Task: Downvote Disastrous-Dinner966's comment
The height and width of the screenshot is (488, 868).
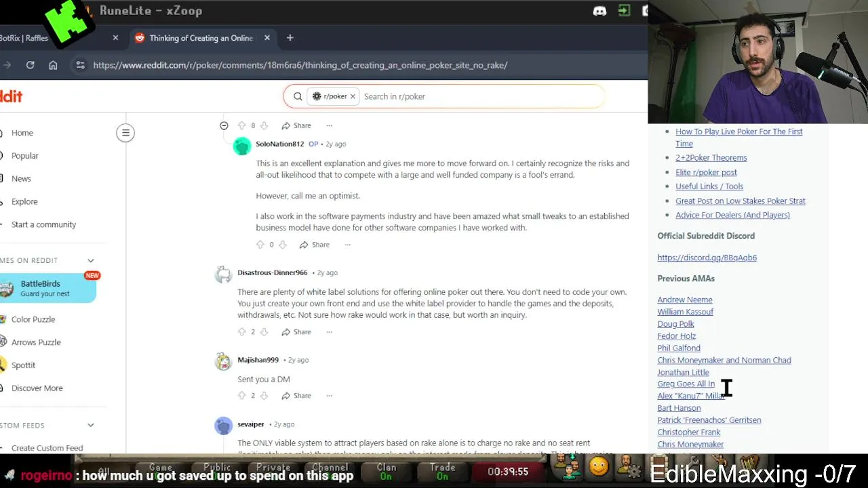Action: click(x=264, y=332)
